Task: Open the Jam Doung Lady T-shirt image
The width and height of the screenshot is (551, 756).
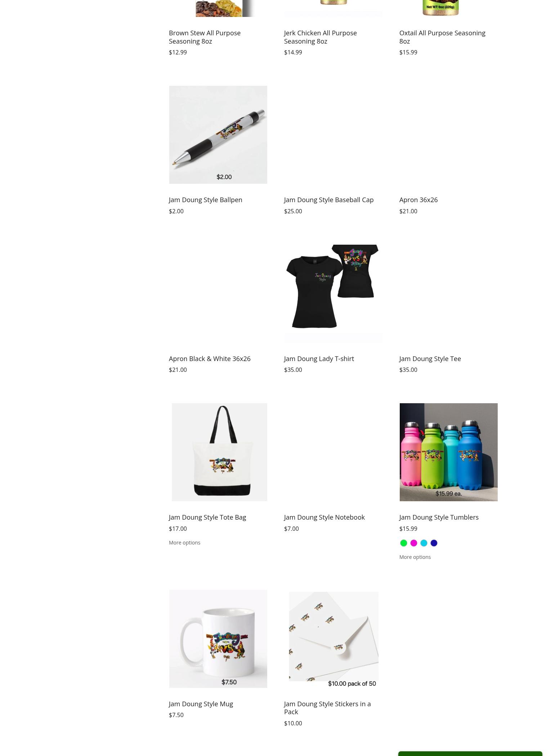Action: tap(333, 293)
